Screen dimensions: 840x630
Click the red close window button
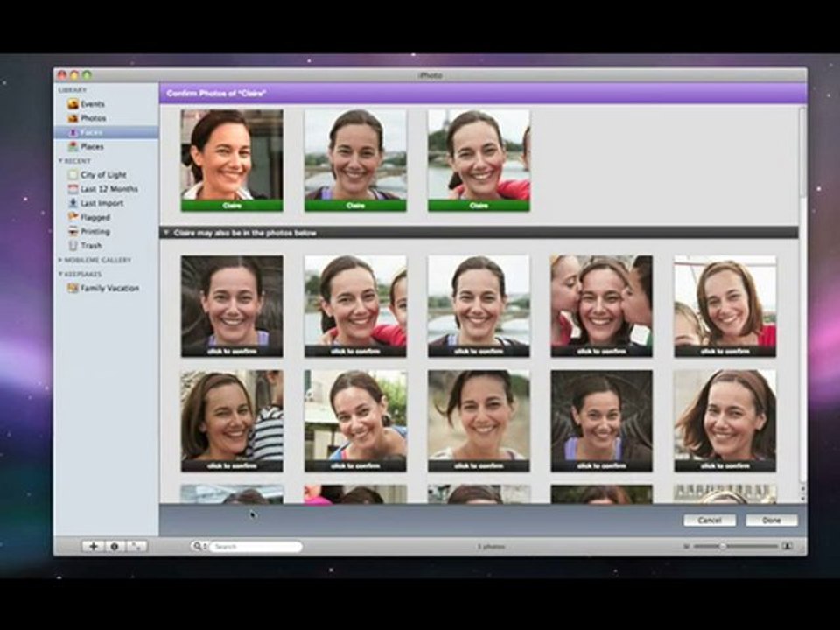[x=62, y=75]
